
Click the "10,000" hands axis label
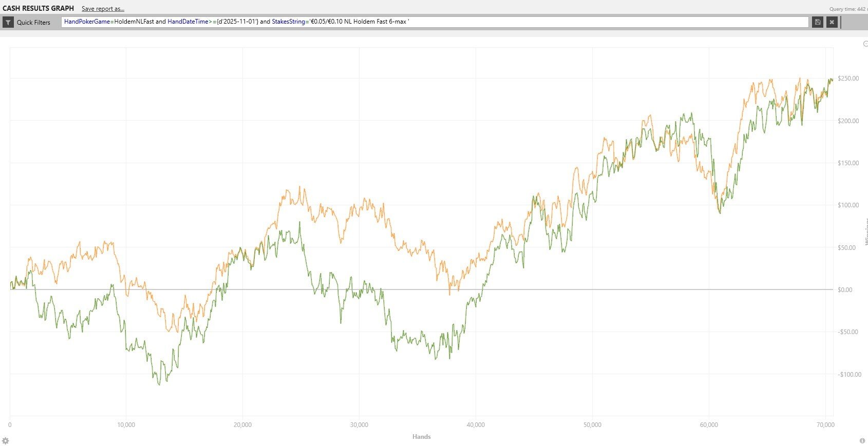(126, 425)
